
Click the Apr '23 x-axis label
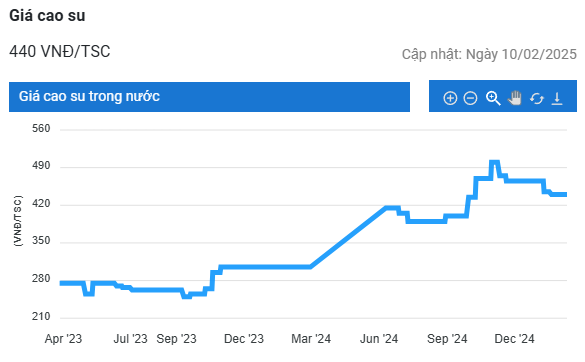(63, 338)
